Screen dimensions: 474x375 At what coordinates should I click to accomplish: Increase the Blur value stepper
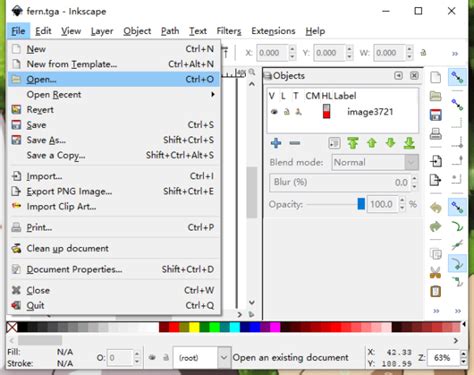[414, 179]
